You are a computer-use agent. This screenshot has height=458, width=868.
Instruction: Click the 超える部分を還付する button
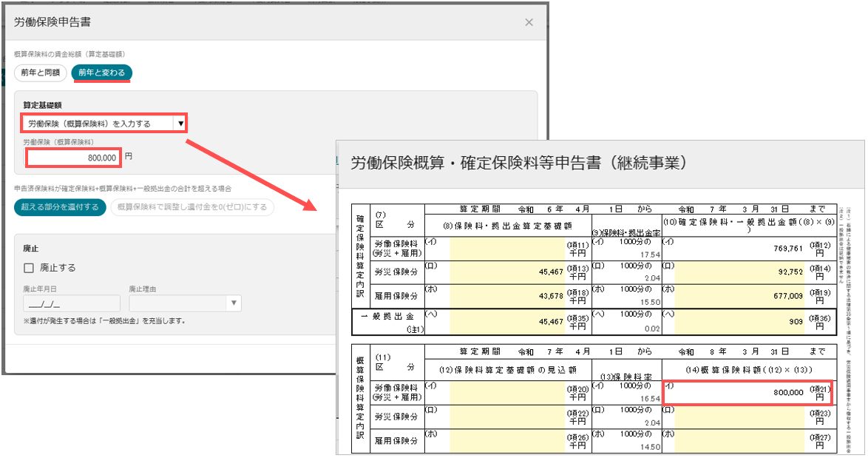(60, 207)
